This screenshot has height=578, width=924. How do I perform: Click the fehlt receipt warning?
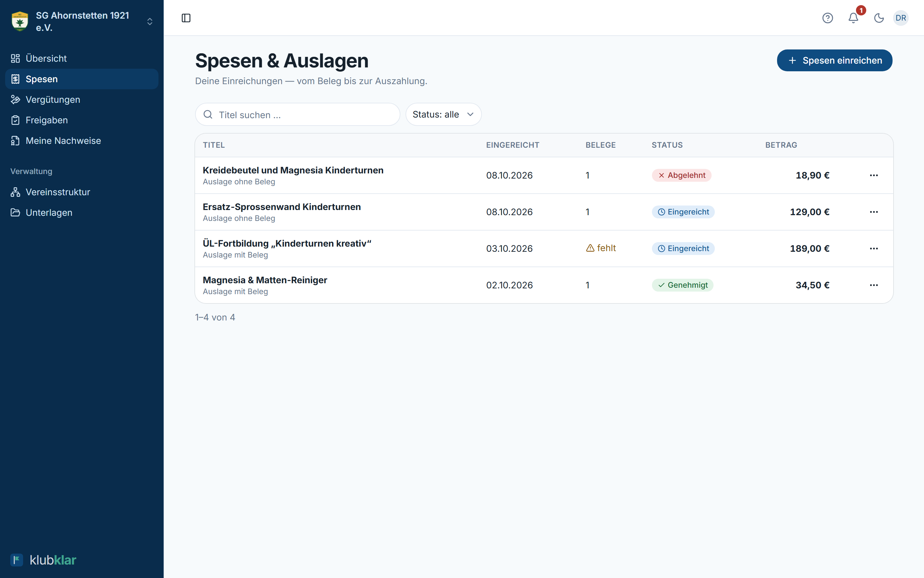(601, 248)
